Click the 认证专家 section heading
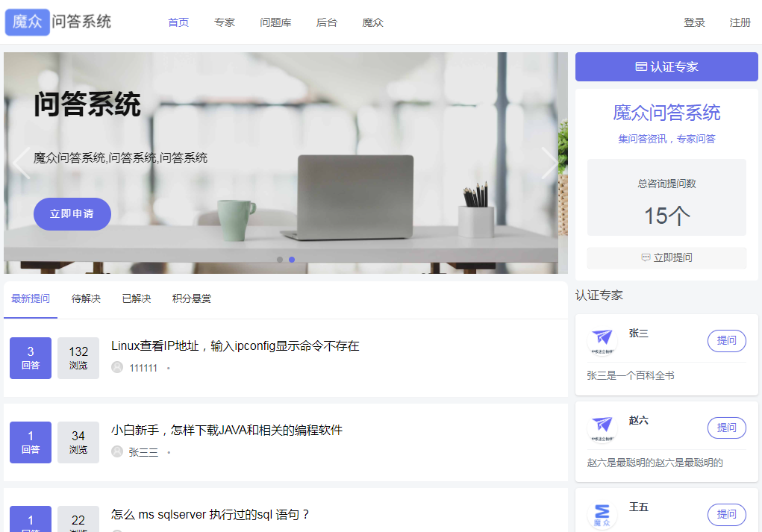This screenshot has height=532, width=762. click(x=599, y=295)
